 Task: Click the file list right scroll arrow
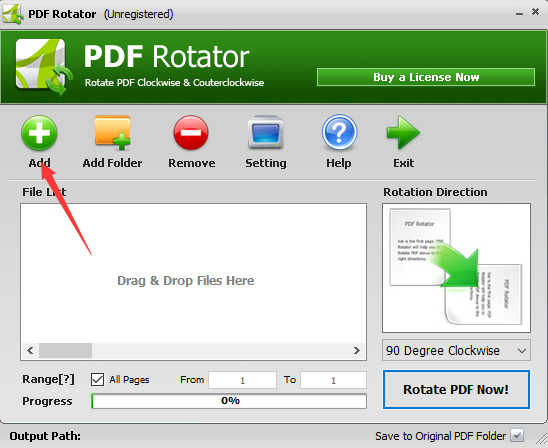point(356,351)
